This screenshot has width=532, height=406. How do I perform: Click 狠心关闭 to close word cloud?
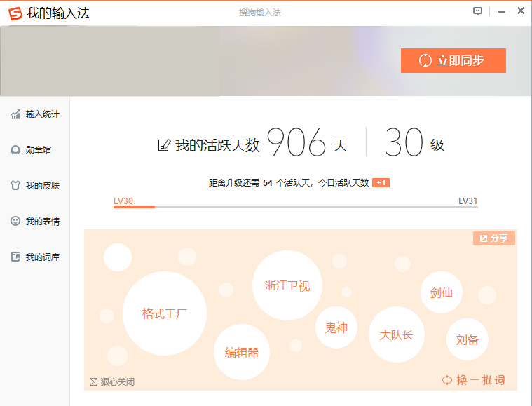[112, 382]
